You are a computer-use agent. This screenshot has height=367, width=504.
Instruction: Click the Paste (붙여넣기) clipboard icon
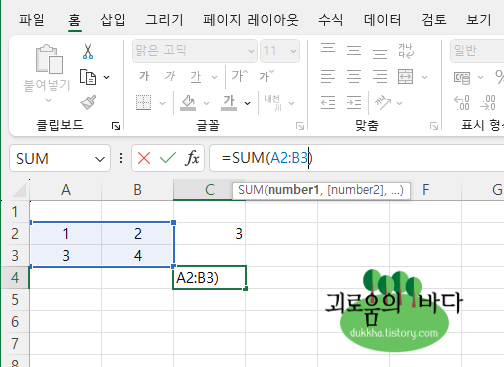tap(49, 59)
